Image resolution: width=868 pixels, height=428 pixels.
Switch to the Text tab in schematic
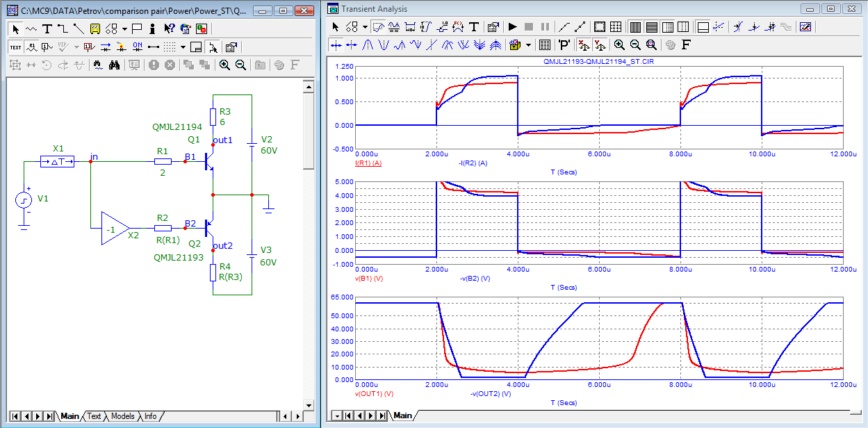(94, 416)
